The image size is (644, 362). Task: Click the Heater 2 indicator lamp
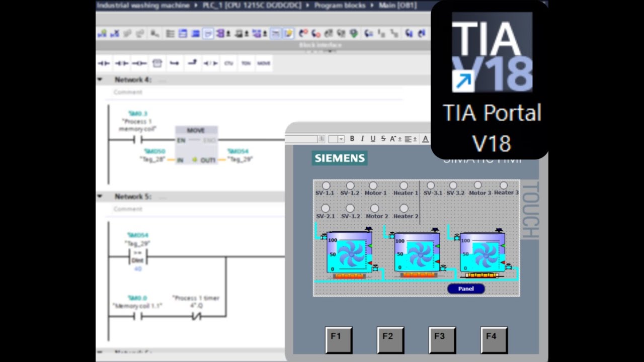(x=404, y=208)
